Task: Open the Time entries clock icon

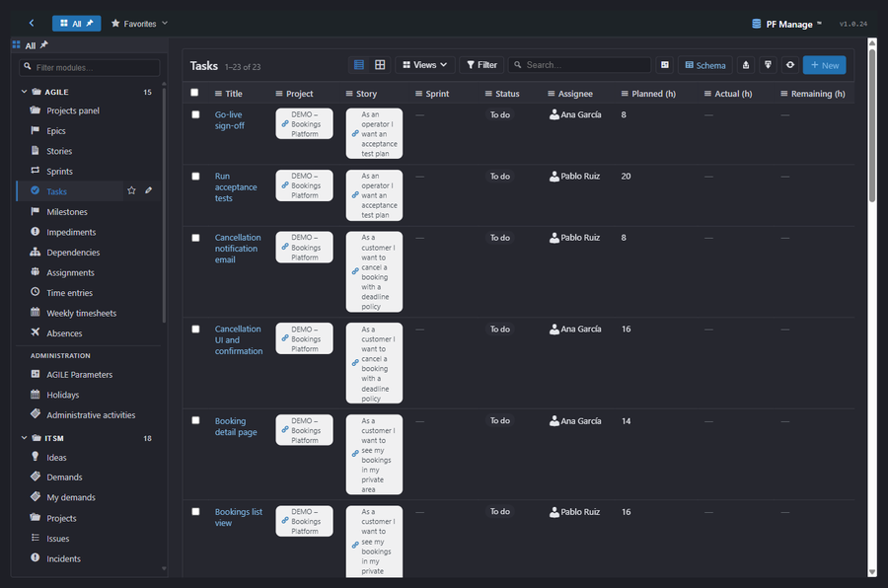Action: point(36,292)
